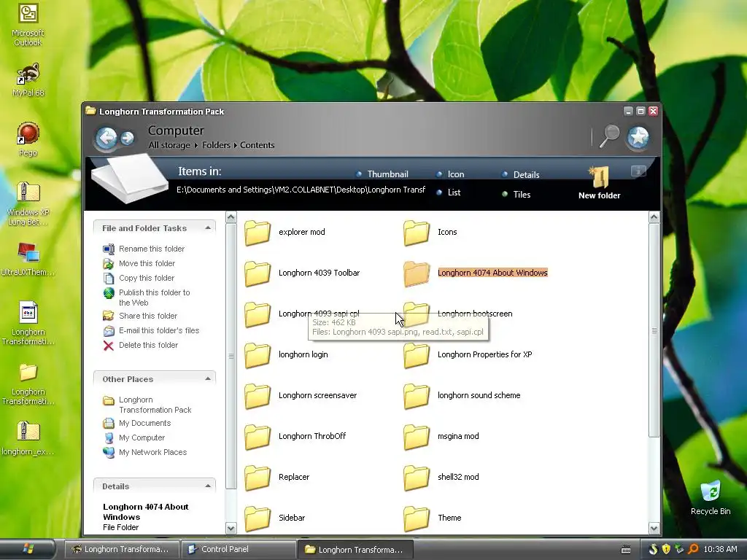Select the longhorn_ex... zip file on desktop
The image size is (747, 560).
(28, 438)
